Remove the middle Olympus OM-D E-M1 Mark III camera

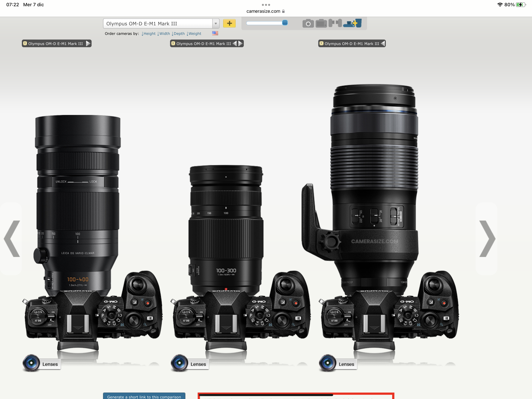(173, 43)
